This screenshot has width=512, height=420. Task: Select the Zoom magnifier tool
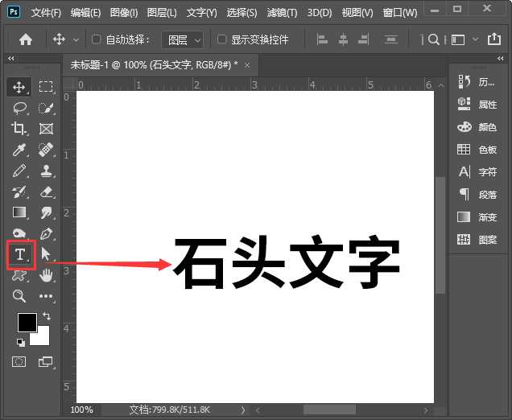click(20, 296)
